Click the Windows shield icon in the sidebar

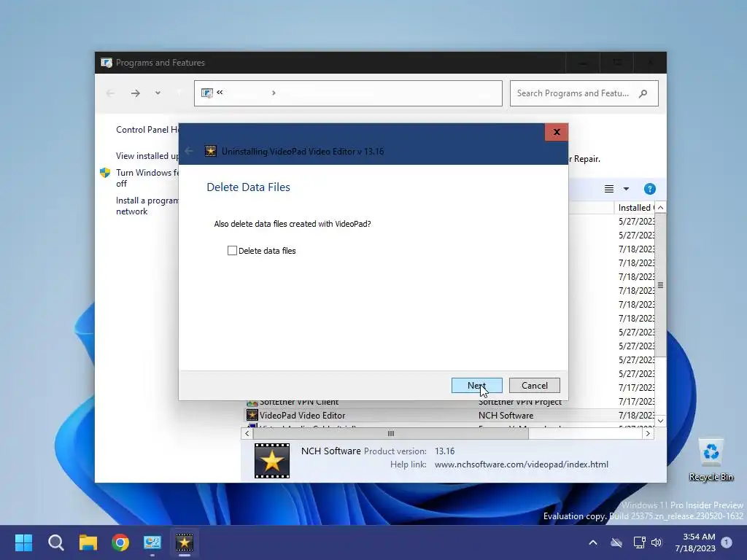105,172
